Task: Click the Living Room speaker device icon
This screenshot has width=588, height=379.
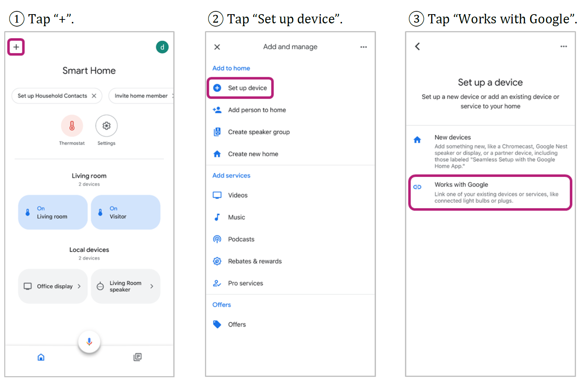Action: click(101, 286)
